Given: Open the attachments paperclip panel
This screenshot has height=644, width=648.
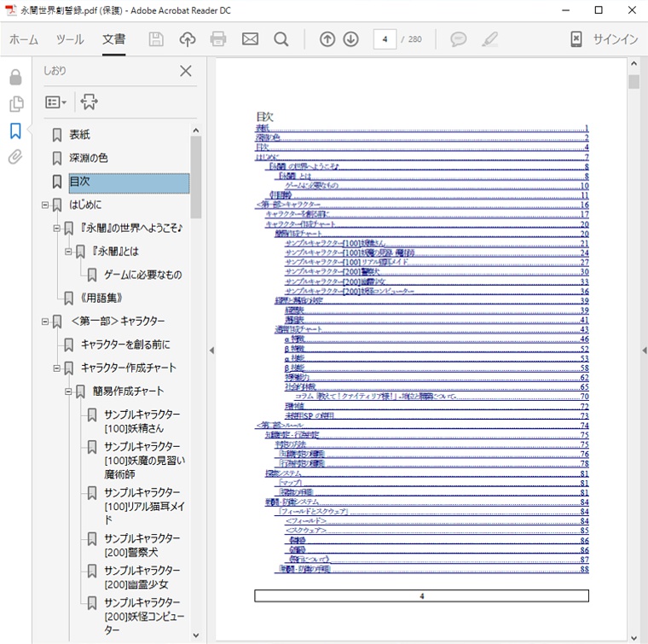Looking at the screenshot, I should pos(15,157).
